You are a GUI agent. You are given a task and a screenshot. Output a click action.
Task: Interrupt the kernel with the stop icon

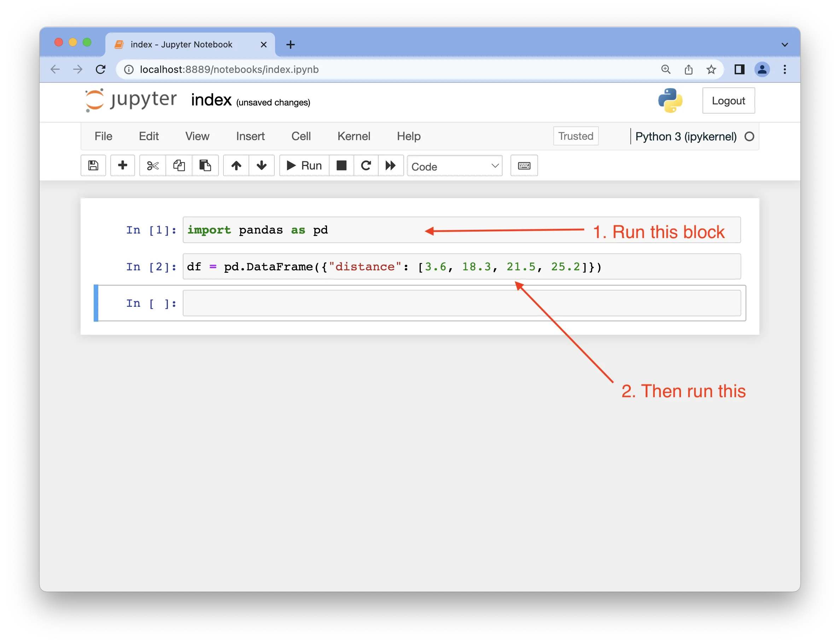coord(341,165)
